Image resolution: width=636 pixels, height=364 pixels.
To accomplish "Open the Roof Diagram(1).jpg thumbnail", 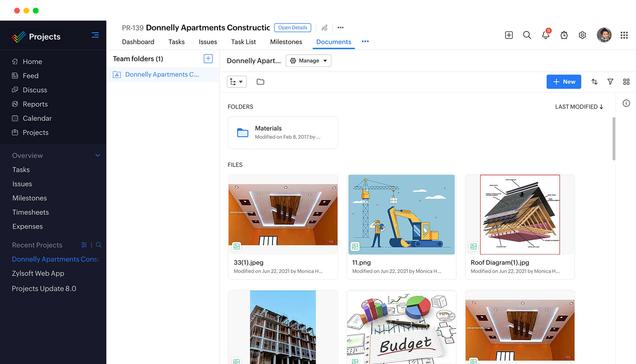I will [520, 214].
